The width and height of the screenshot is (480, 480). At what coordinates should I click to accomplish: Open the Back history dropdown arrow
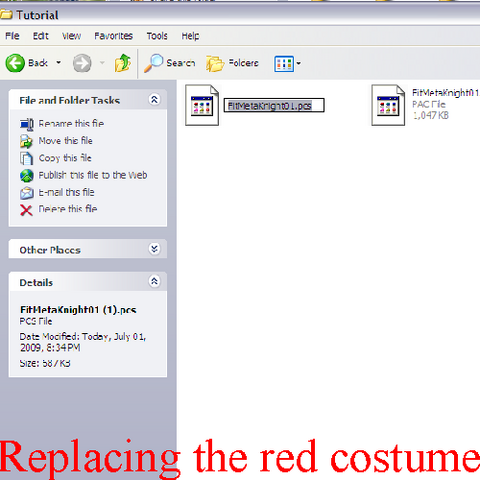pos(58,63)
